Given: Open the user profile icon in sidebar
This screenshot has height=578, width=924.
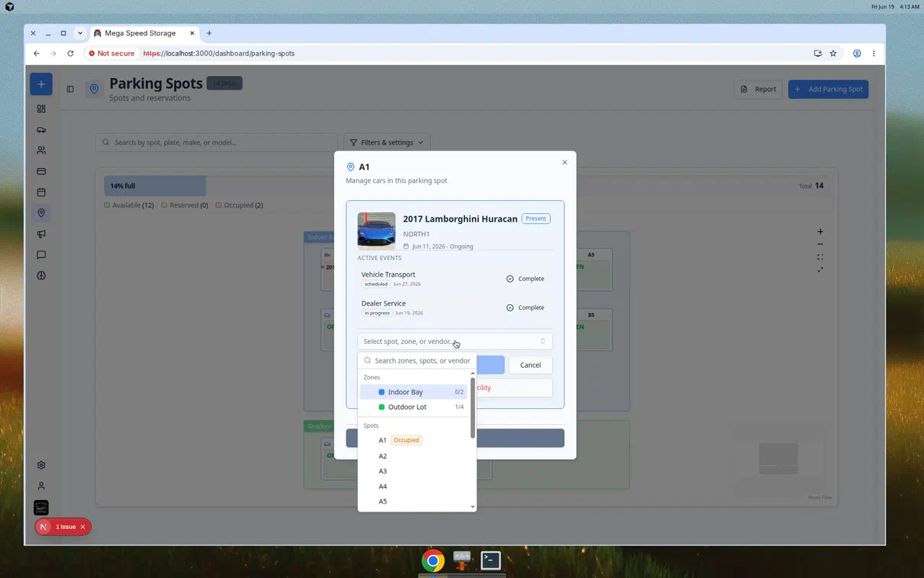Looking at the screenshot, I should pos(41,486).
